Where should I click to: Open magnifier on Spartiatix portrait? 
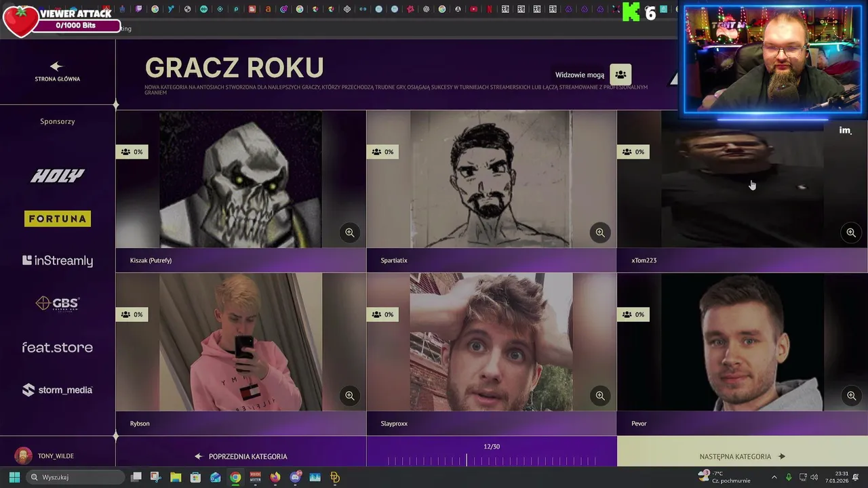600,232
